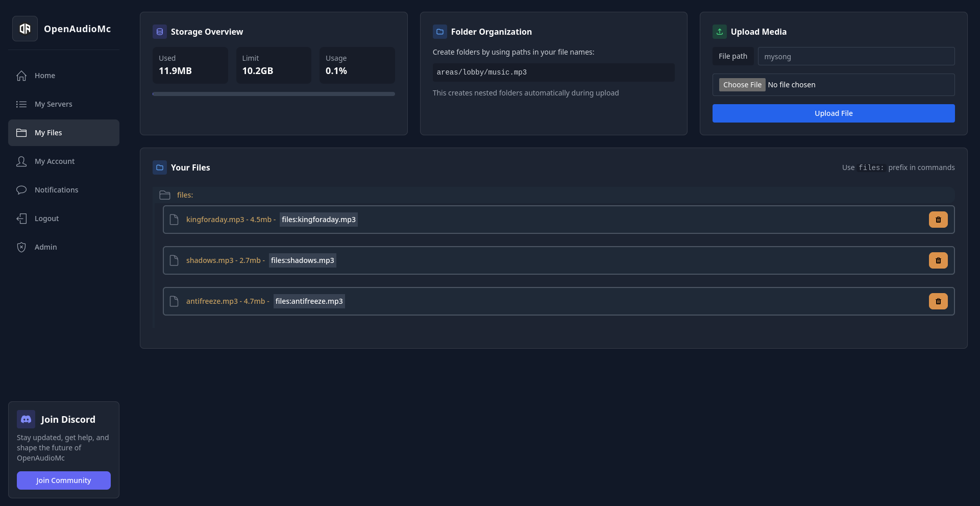This screenshot has width=980, height=506.
Task: Open My Account settings
Action: coord(64,161)
